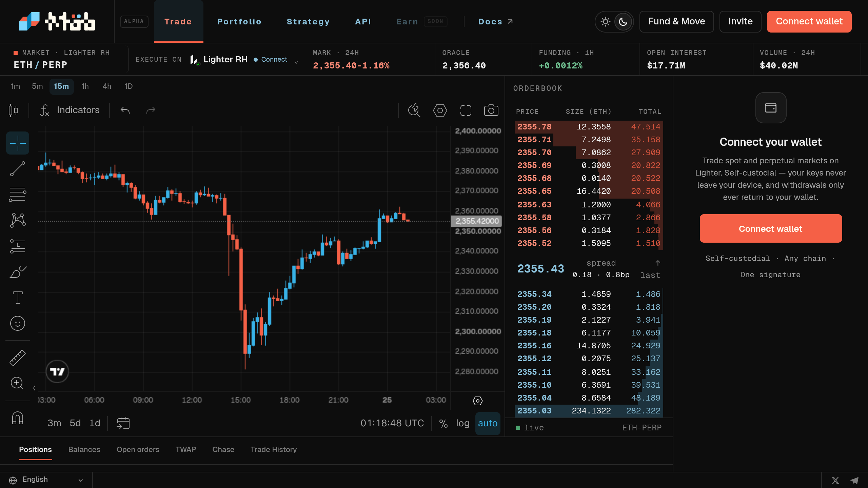Open the X social link in footer
The height and width of the screenshot is (488, 868).
(835, 481)
